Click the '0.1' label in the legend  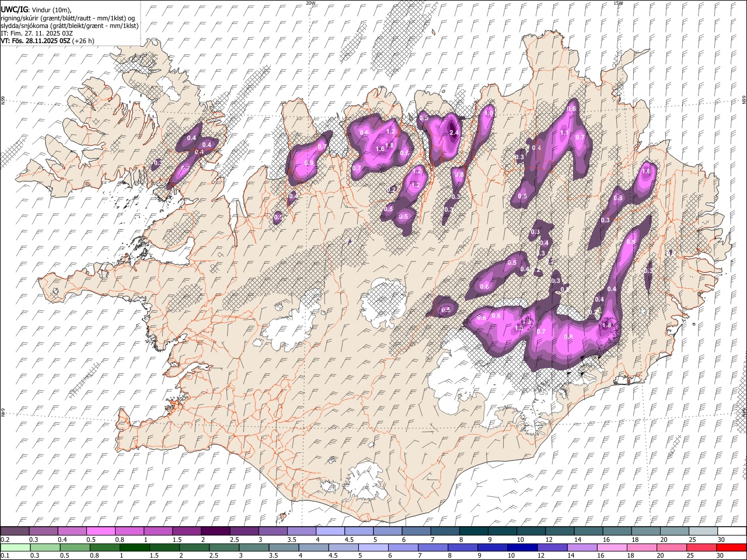5,556
